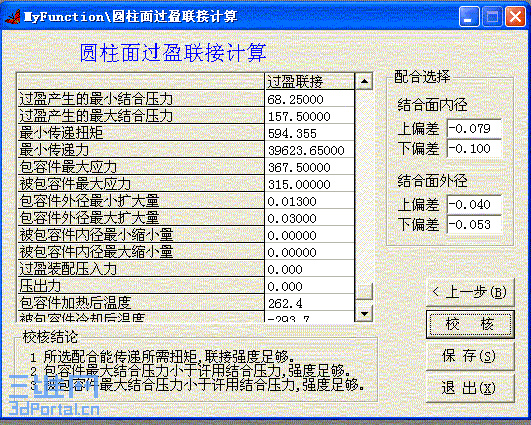
Task: Select row 包容件最大应力
Action: (x=186, y=167)
